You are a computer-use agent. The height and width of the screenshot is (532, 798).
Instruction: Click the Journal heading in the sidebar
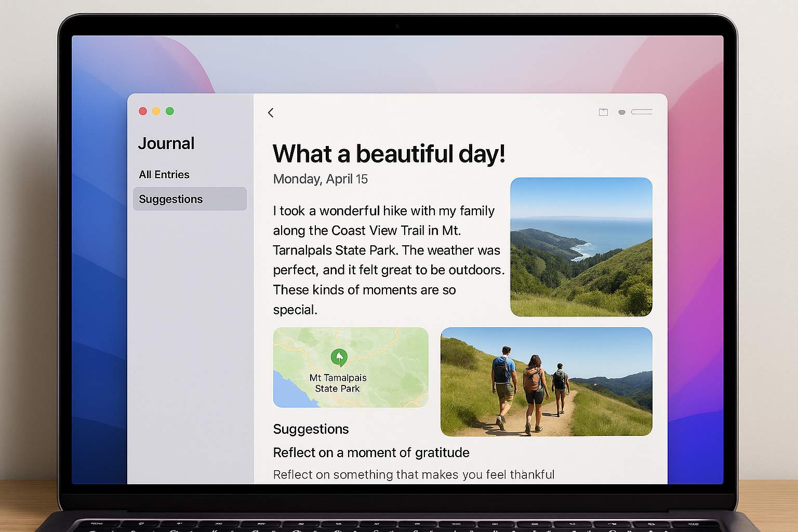[166, 143]
